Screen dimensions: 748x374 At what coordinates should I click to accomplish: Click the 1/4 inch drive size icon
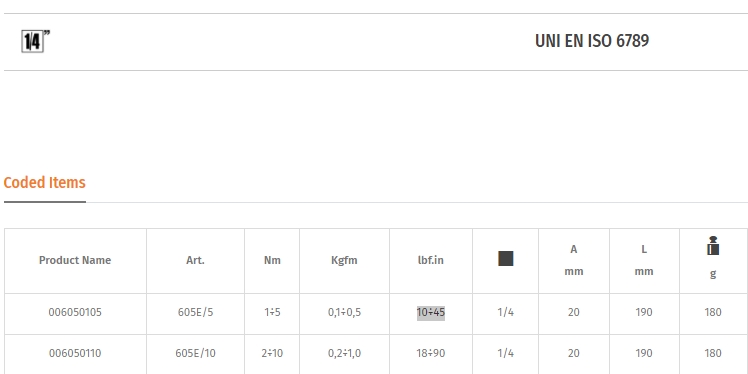coord(35,41)
